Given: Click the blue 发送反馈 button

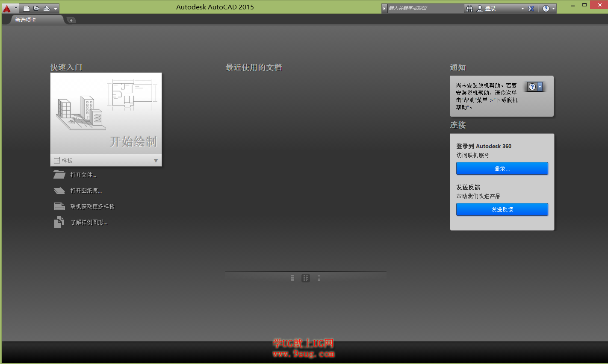Looking at the screenshot, I should point(502,209).
